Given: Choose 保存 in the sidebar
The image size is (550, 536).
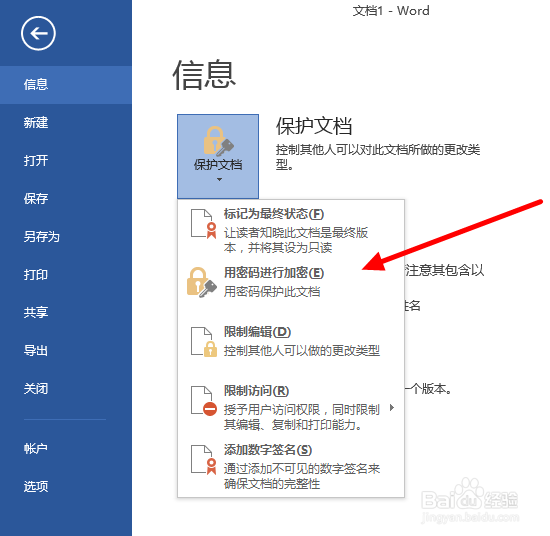Looking at the screenshot, I should [x=66, y=199].
